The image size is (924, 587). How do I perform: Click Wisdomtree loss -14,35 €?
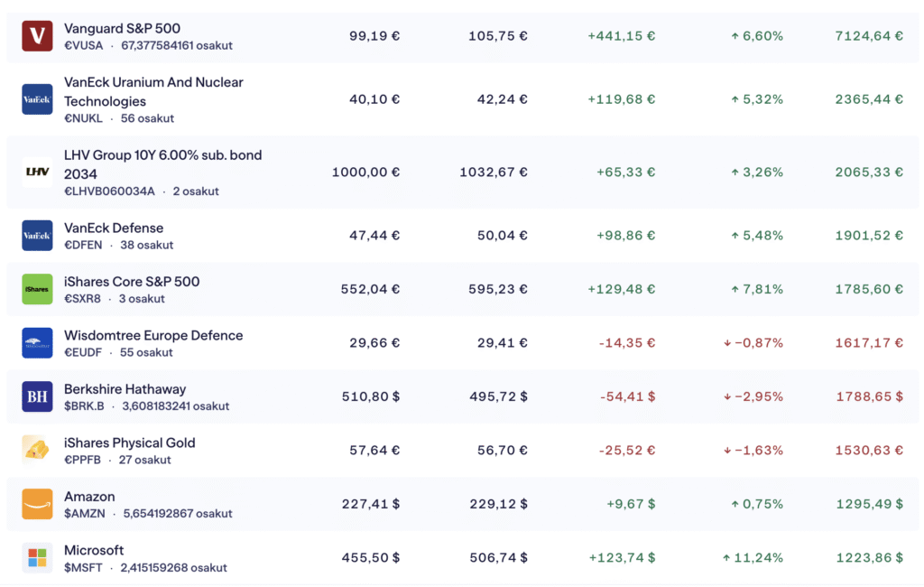(627, 343)
